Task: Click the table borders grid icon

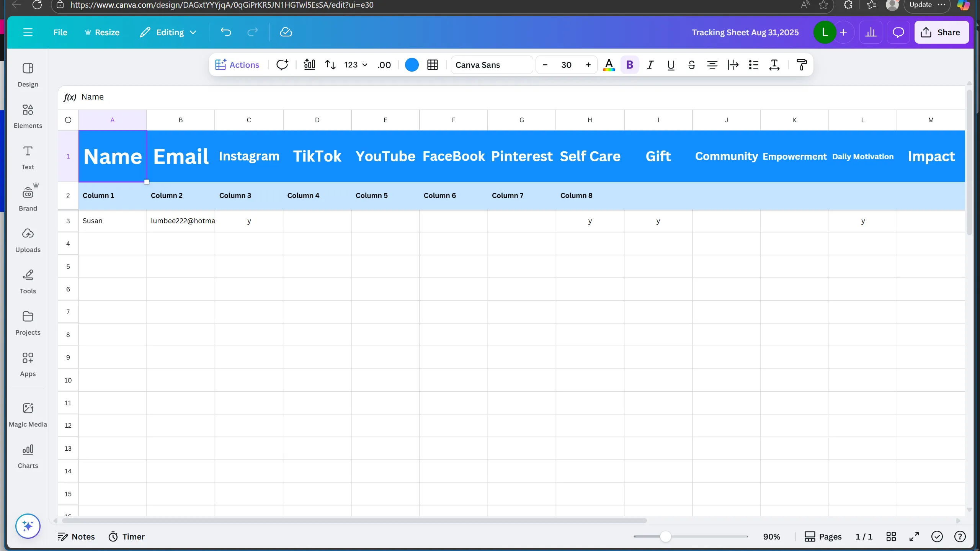Action: tap(432, 65)
